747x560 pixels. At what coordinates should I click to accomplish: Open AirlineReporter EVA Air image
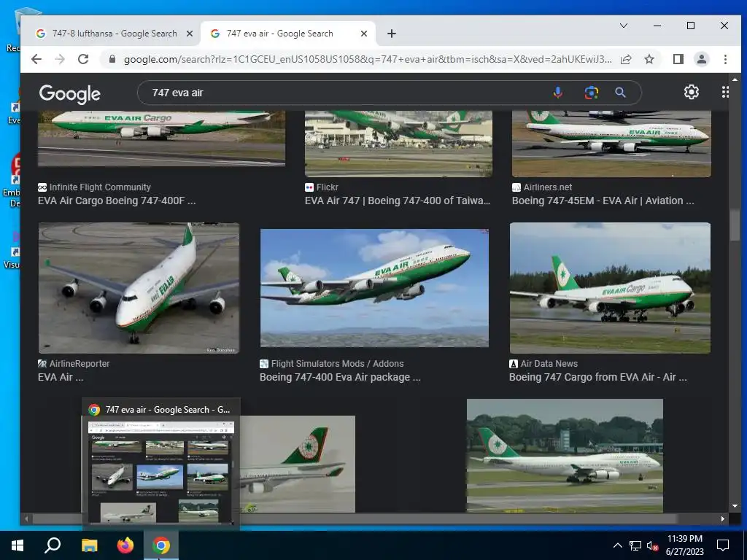click(139, 287)
